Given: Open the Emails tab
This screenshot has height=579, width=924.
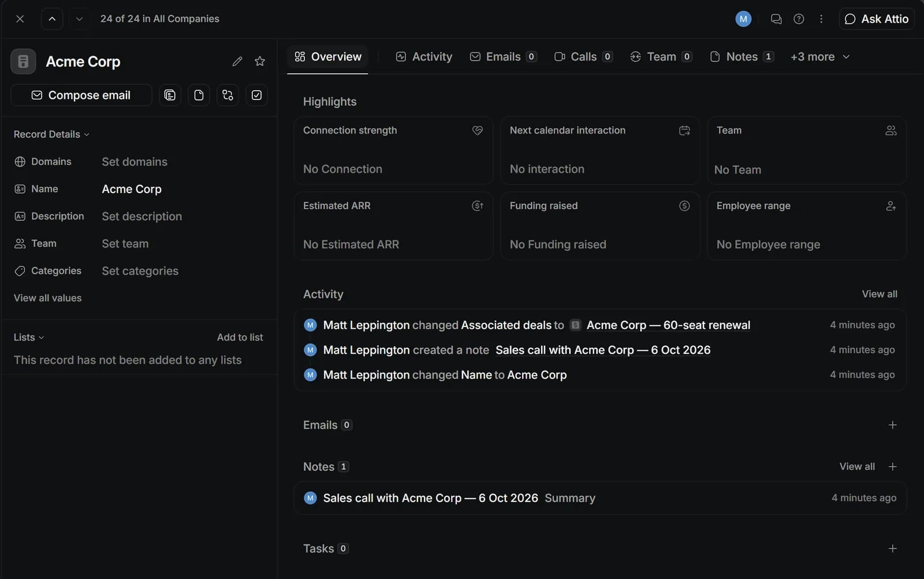Looking at the screenshot, I should pyautogui.click(x=504, y=57).
